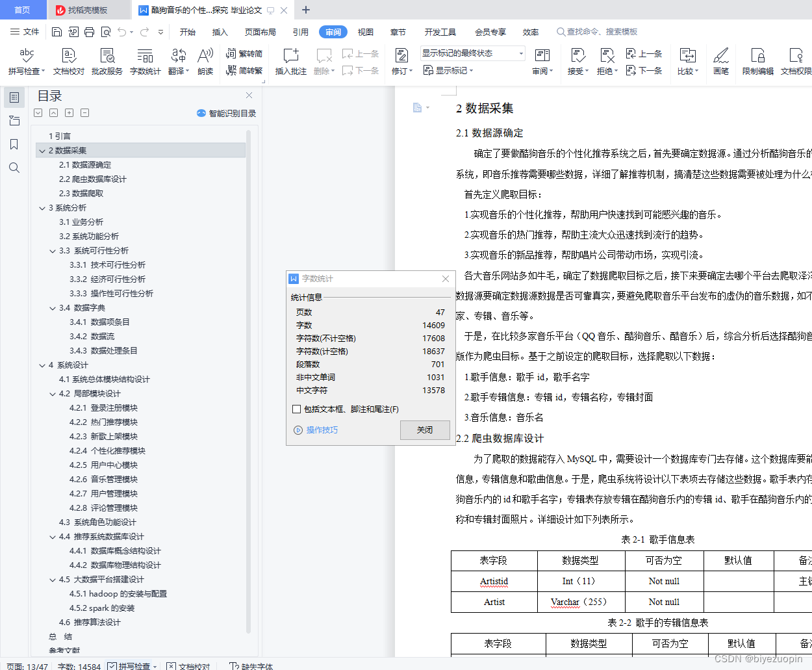Click the outline pane vertical scrollbar

click(x=248, y=381)
